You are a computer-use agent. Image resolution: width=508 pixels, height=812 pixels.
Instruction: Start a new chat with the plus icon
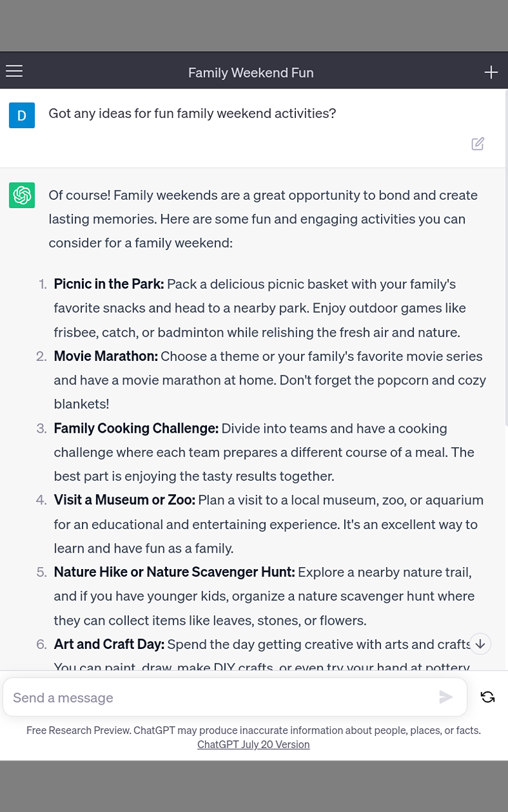(491, 72)
